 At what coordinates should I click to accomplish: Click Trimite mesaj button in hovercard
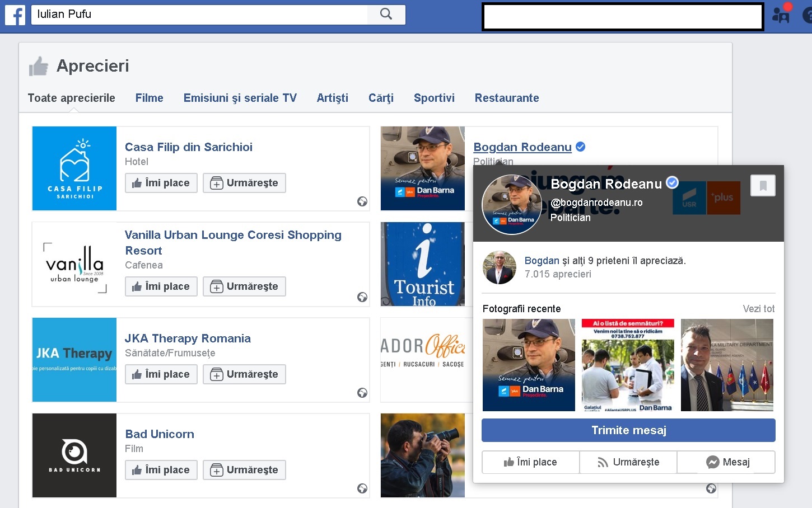[x=628, y=430]
